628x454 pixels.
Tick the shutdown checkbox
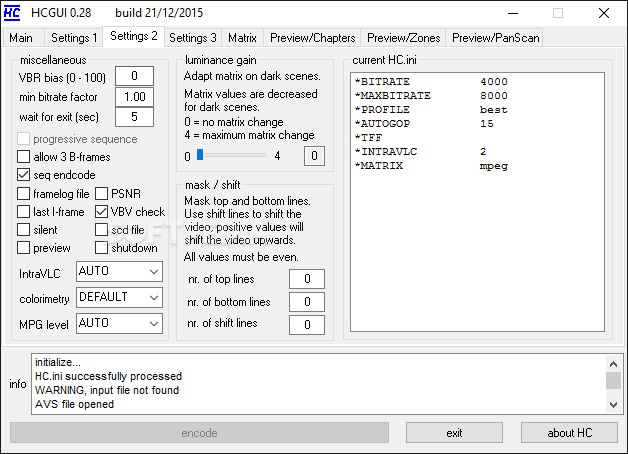pos(101,248)
